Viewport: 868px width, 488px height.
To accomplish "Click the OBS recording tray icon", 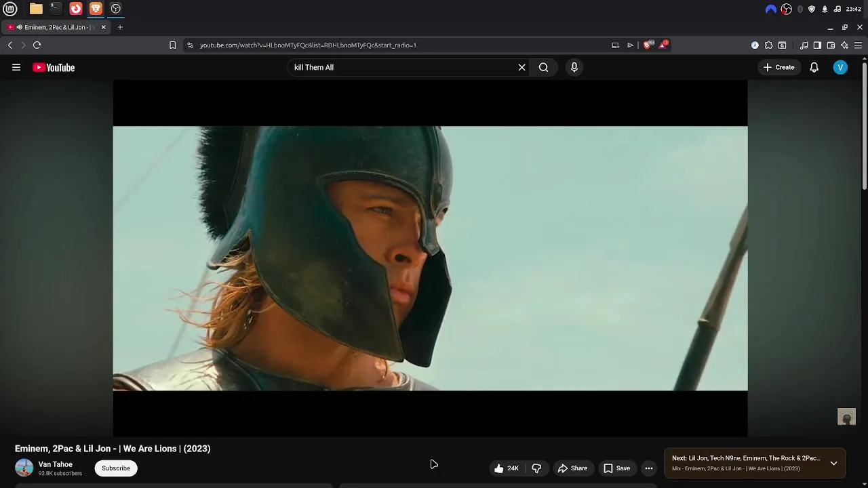I will pyautogui.click(x=787, y=9).
